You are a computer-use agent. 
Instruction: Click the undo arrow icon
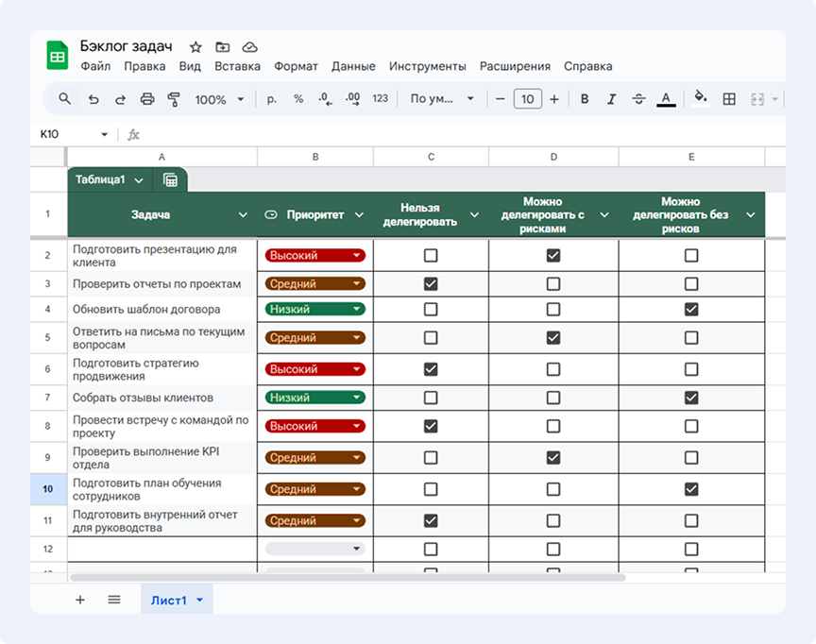pyautogui.click(x=93, y=99)
